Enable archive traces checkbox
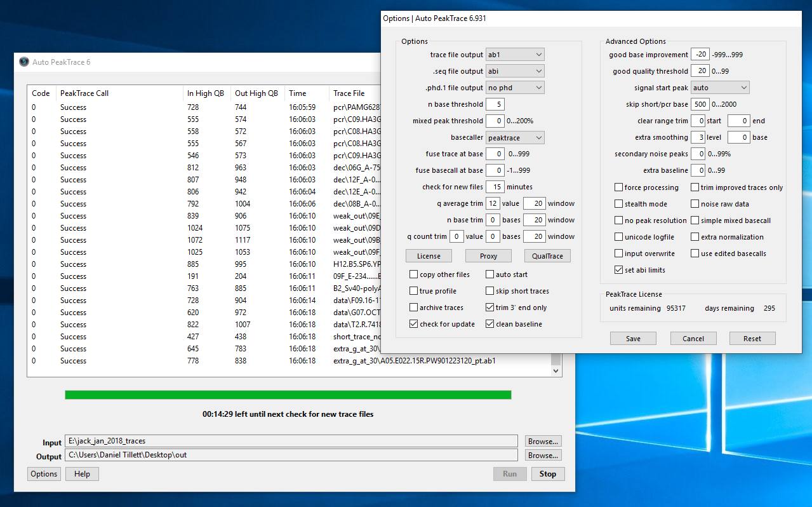Screen dimensions: 812x507 414,308
